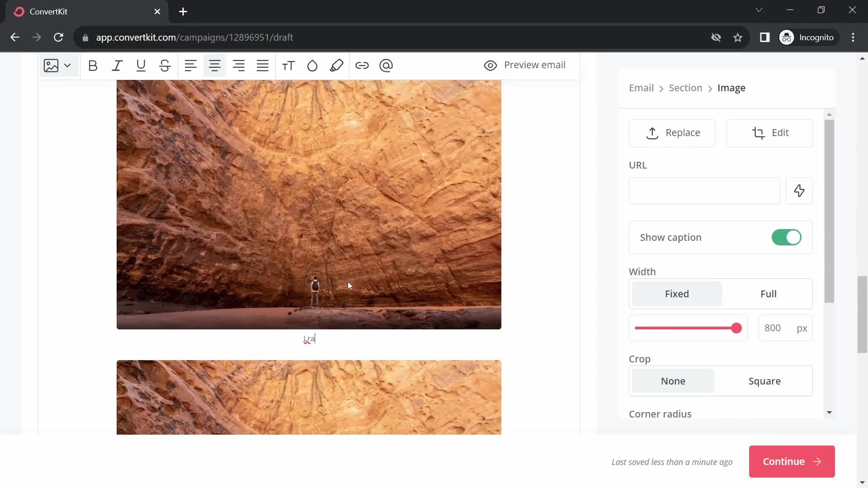Select the highlight color icon
The width and height of the screenshot is (868, 488).
(337, 66)
